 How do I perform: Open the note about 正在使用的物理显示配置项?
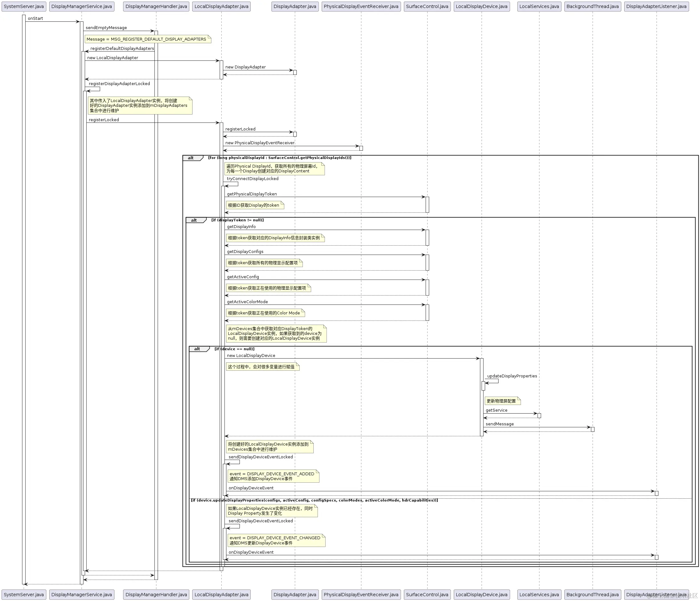(x=269, y=288)
